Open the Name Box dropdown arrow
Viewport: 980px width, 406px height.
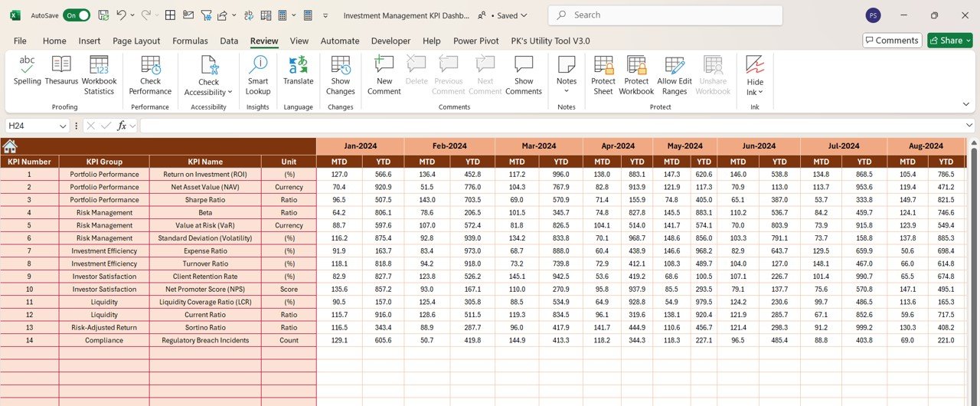[x=63, y=126]
